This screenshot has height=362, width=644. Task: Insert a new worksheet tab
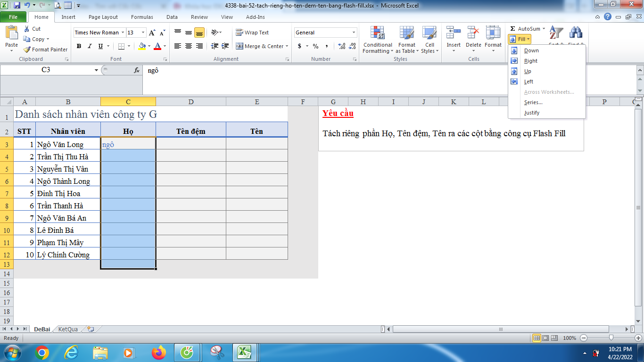91,329
